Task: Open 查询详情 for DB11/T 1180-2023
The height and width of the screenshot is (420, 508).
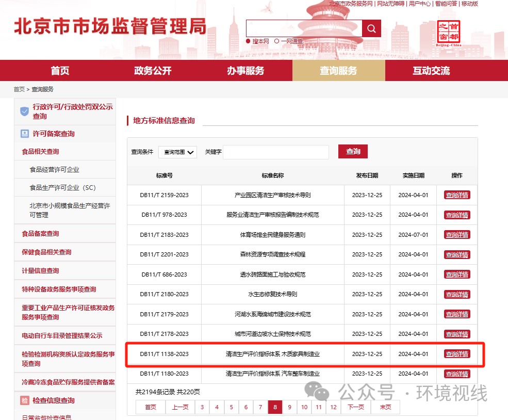Action: tap(457, 374)
